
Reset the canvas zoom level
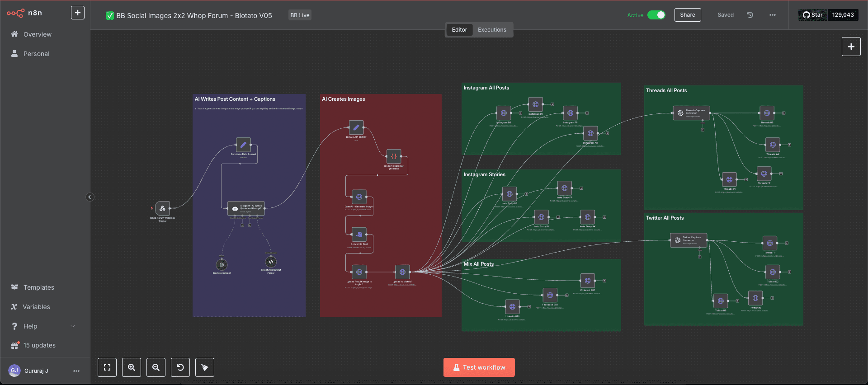click(180, 367)
